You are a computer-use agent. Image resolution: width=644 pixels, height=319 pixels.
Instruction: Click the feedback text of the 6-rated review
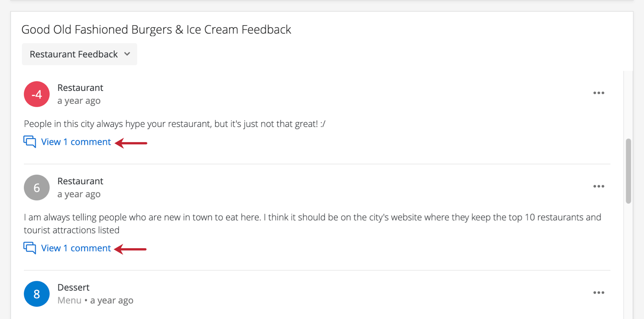(x=265, y=217)
